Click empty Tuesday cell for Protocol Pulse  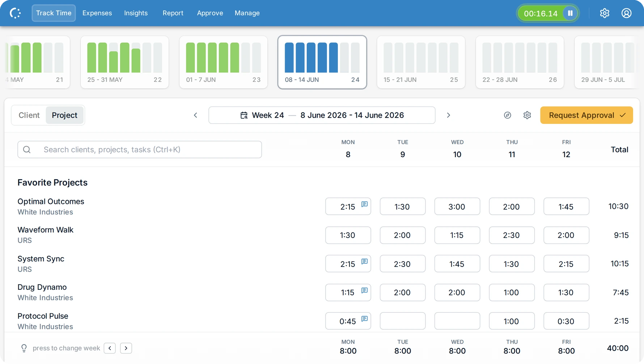pos(403,321)
